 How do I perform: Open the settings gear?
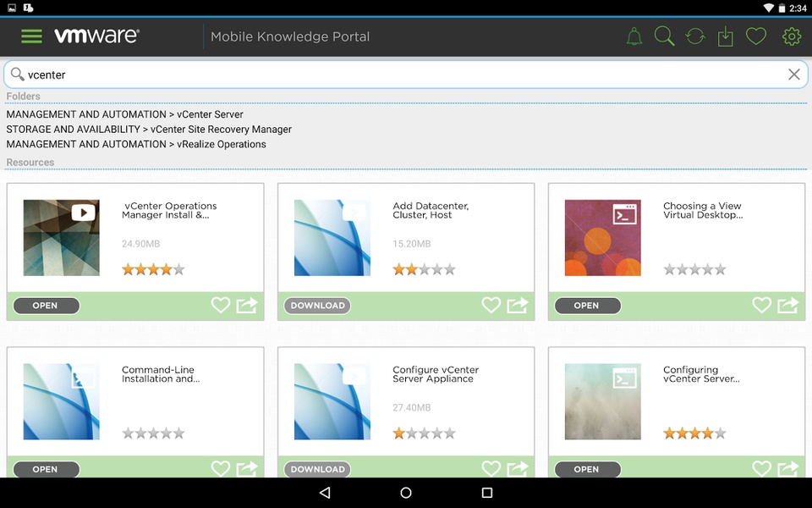coord(792,36)
